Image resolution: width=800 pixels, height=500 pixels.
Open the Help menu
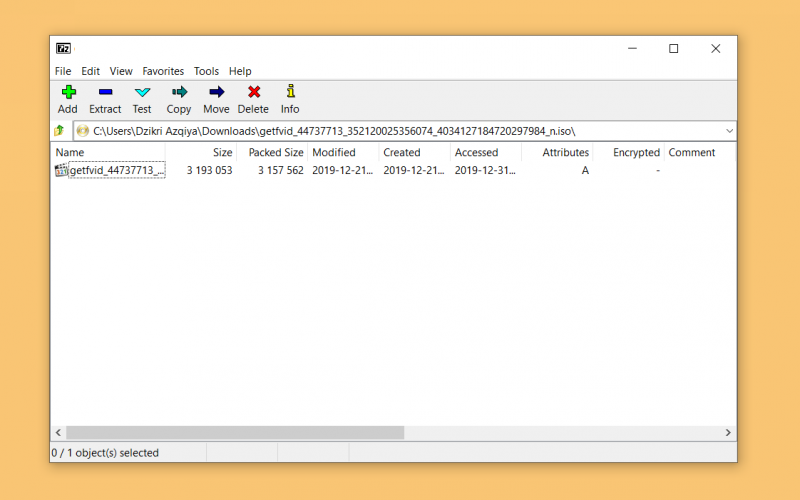240,71
